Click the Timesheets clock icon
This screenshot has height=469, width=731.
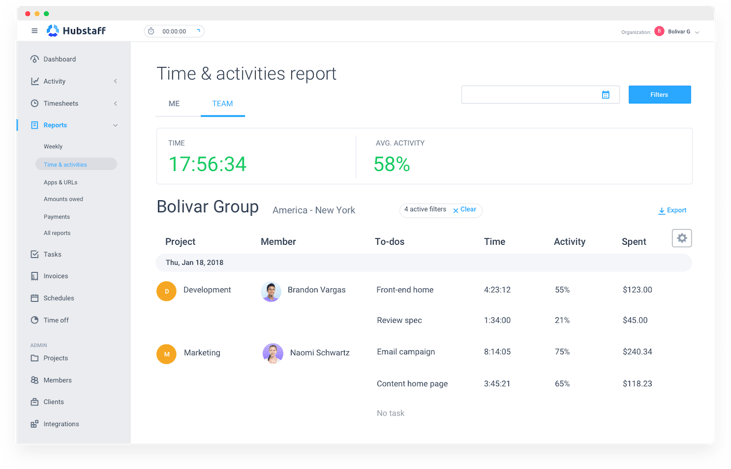pos(34,103)
